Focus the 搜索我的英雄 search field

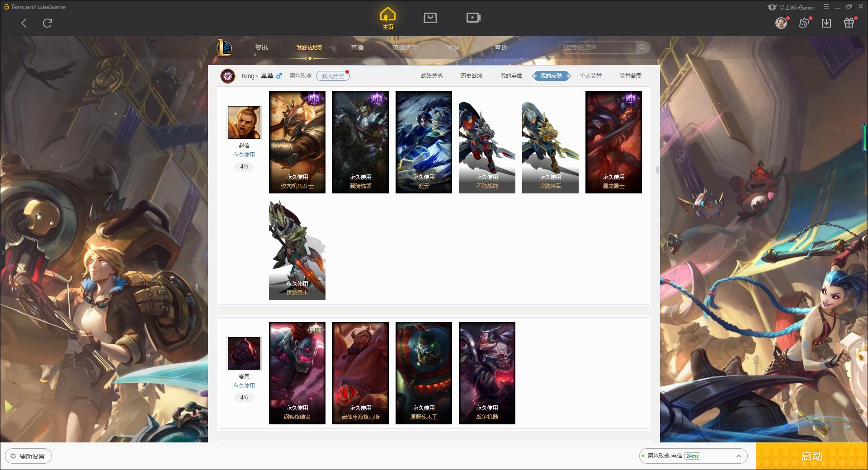pos(598,47)
